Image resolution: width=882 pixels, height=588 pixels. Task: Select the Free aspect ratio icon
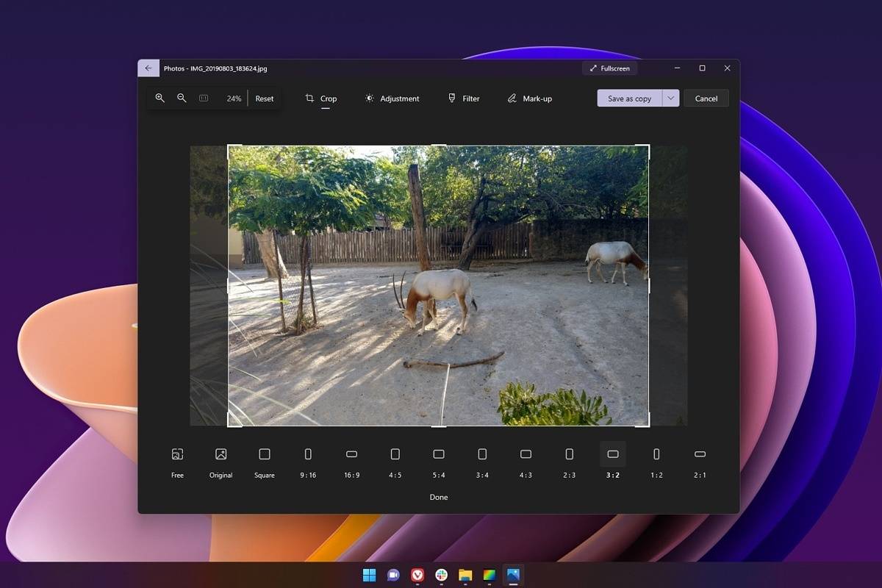pos(177,454)
